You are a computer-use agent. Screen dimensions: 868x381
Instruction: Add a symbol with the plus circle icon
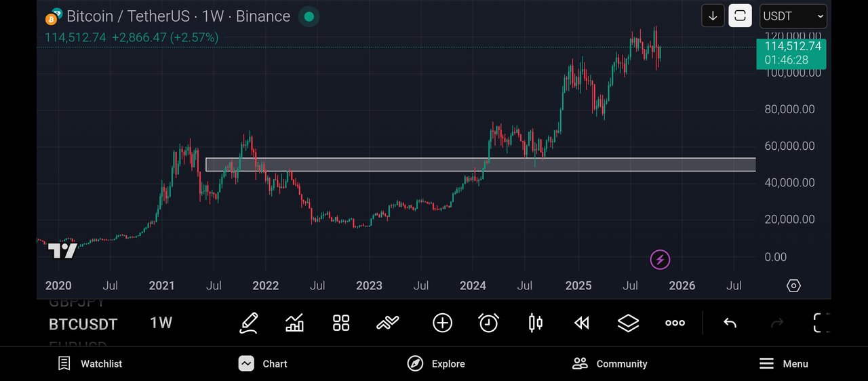point(442,323)
